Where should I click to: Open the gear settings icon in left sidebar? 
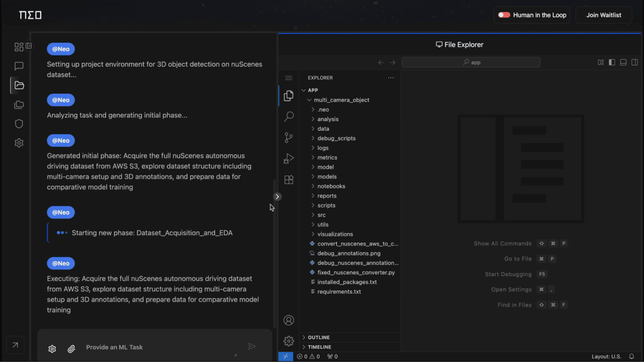tap(19, 143)
